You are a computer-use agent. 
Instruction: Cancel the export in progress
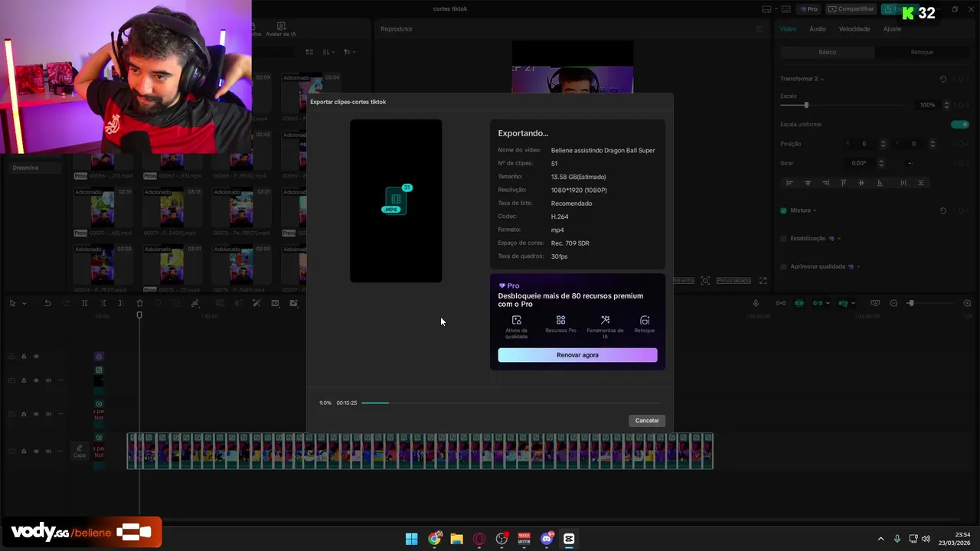pos(647,420)
